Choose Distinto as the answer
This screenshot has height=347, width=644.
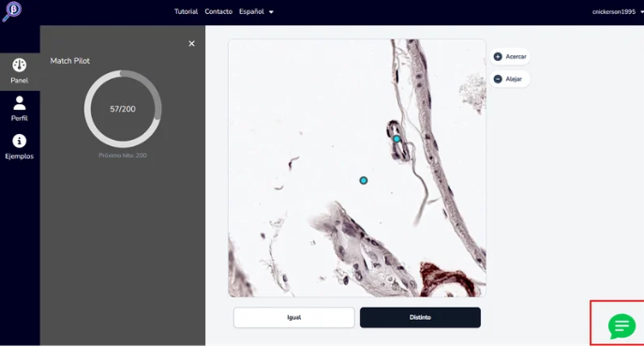(x=420, y=317)
